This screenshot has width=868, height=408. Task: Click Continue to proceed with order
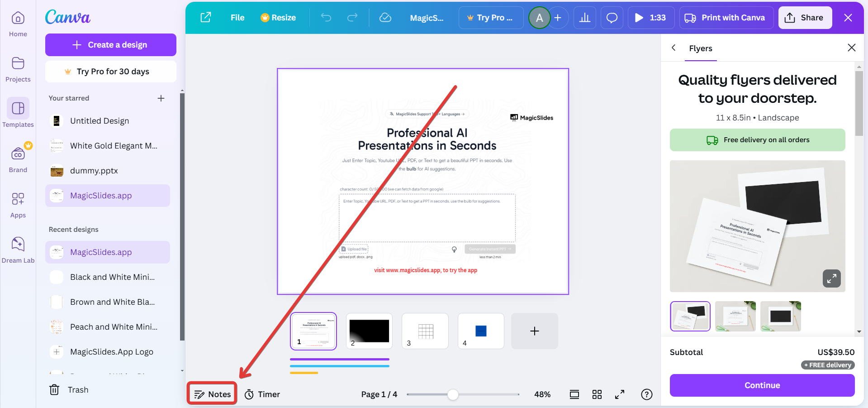tap(762, 385)
